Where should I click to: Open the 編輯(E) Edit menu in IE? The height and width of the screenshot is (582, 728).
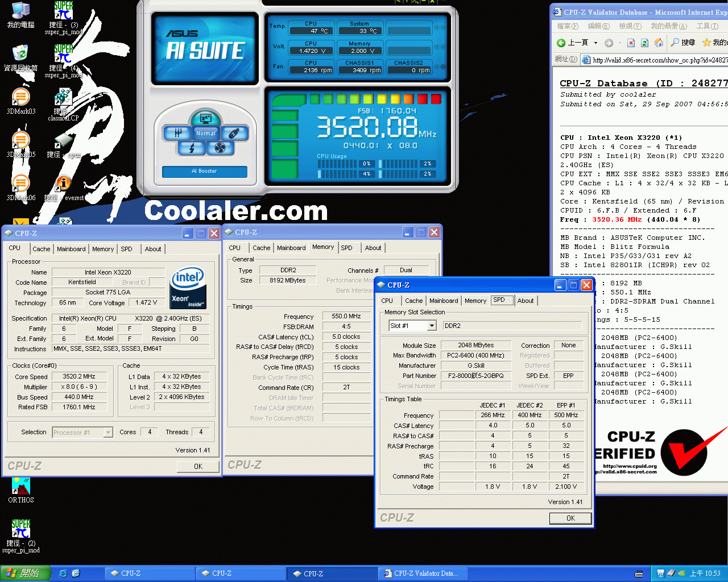[598, 26]
